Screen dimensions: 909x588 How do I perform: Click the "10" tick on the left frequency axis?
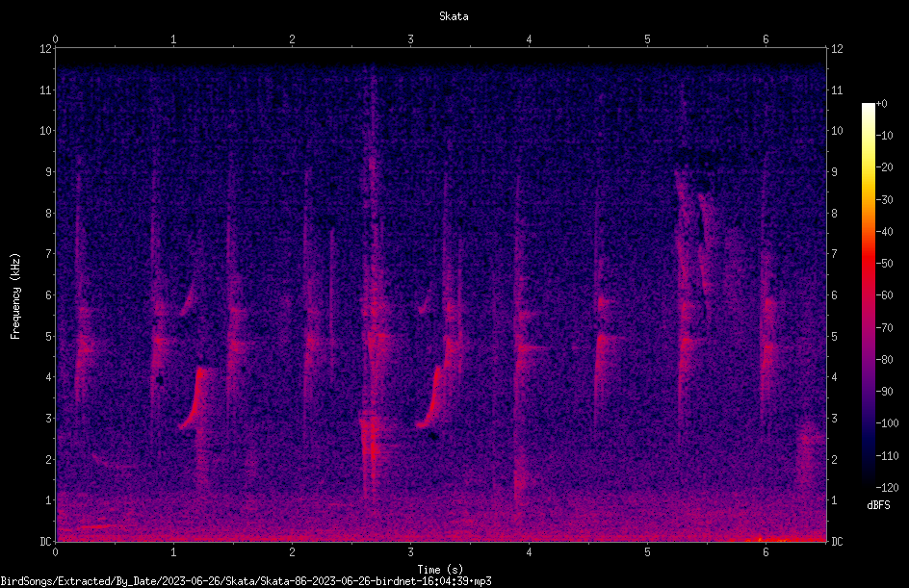tap(46, 131)
